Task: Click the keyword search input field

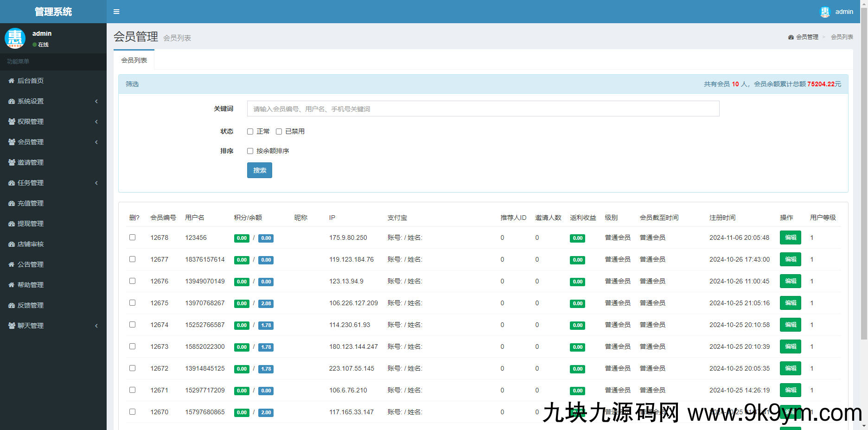Action: pos(483,109)
